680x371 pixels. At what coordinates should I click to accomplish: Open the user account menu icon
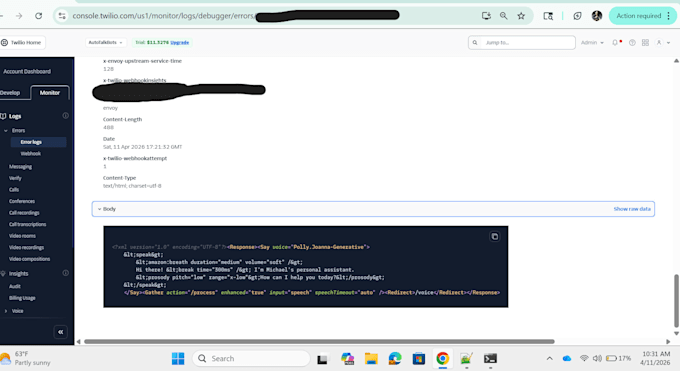[x=663, y=43]
